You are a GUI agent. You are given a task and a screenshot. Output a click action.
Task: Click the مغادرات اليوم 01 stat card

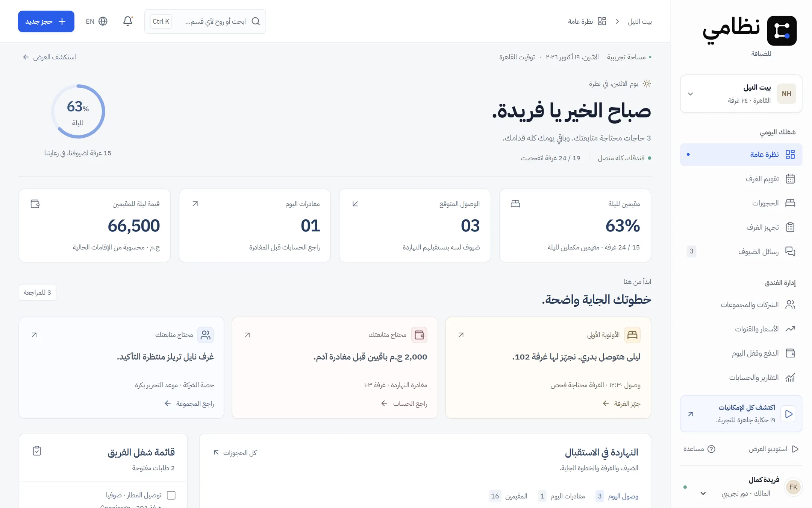click(x=255, y=225)
